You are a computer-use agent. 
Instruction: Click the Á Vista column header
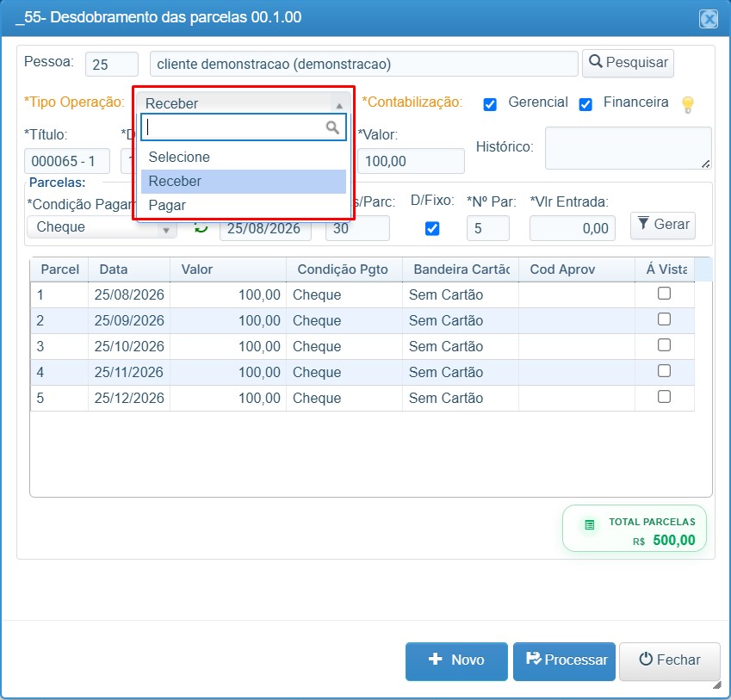click(665, 269)
